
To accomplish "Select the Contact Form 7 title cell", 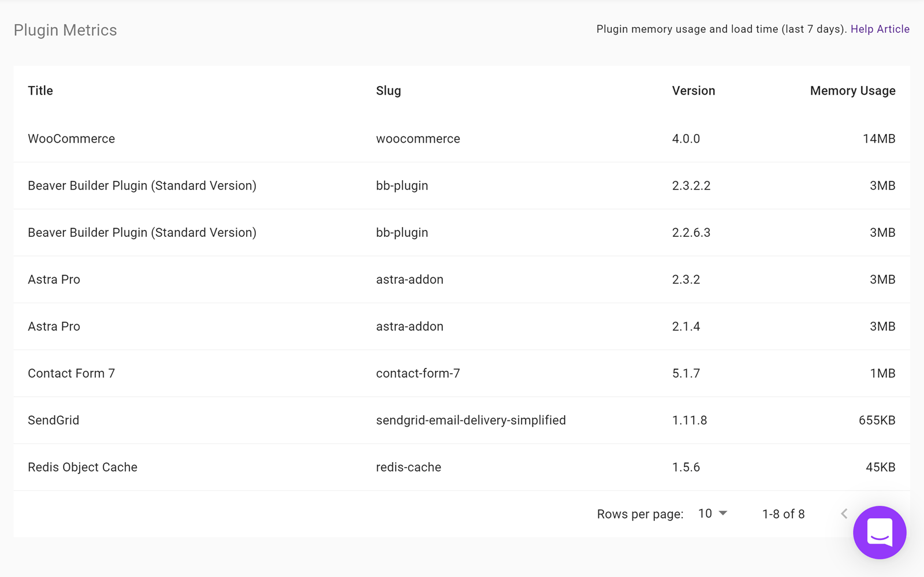I will [x=72, y=373].
